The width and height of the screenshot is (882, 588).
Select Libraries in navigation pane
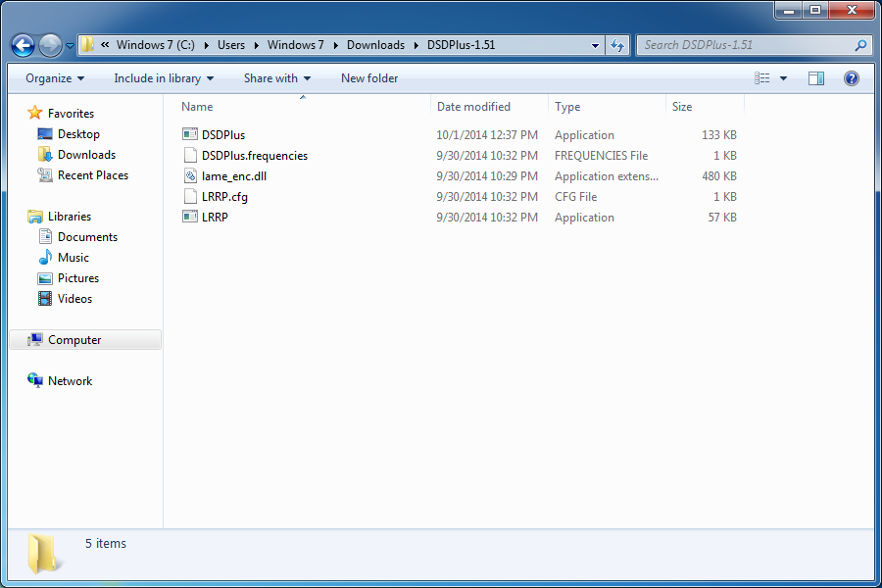click(70, 217)
